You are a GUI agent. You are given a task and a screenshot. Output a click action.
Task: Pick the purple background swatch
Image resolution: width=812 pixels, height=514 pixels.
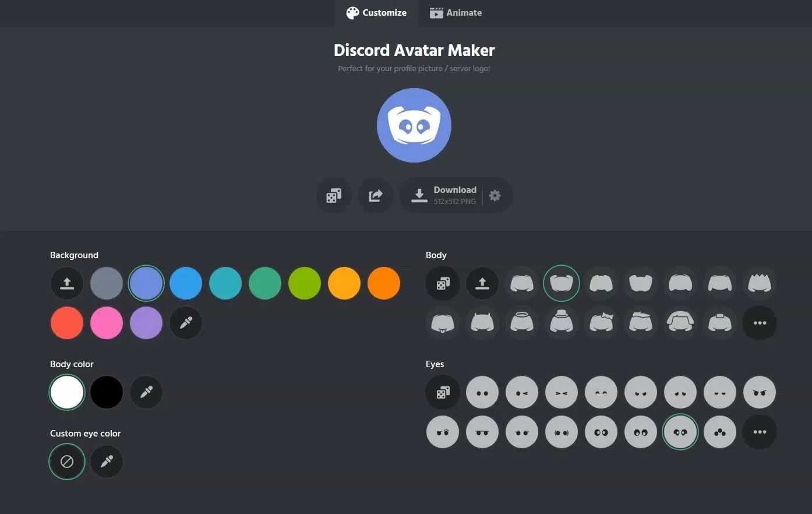146,323
